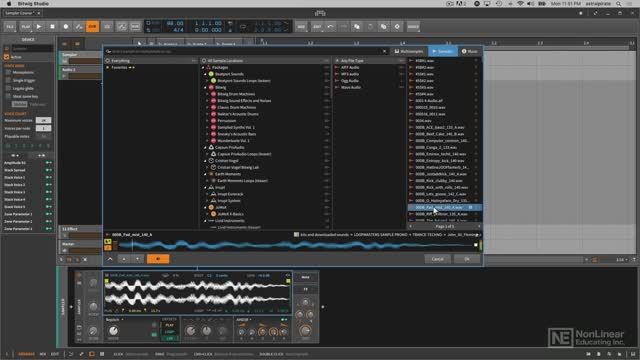
Task: Select the Sampler track header
Action: [80, 58]
